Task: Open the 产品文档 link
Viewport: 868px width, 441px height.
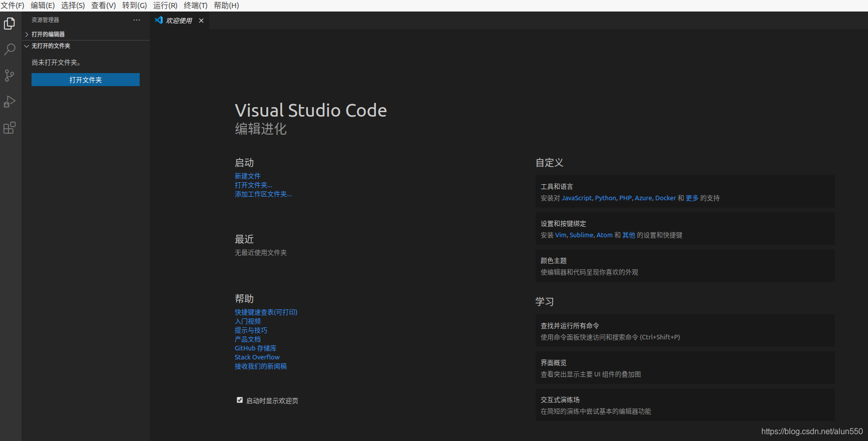Action: (x=248, y=339)
